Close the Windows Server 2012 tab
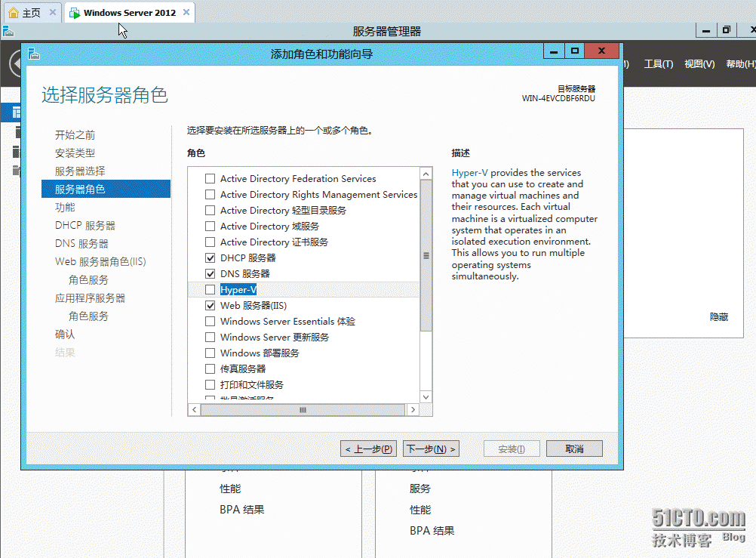The width and height of the screenshot is (756, 558). [x=186, y=12]
